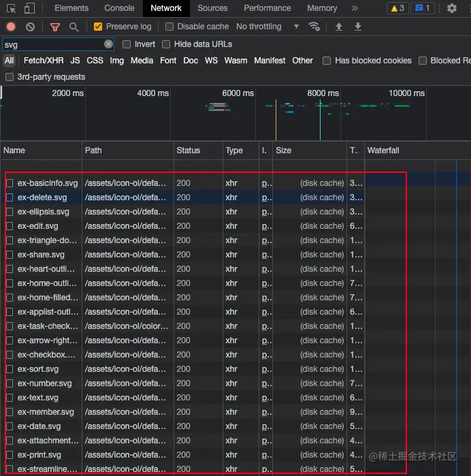Stop recording the network log
Viewport: 471px width, 476px height.
[11, 27]
